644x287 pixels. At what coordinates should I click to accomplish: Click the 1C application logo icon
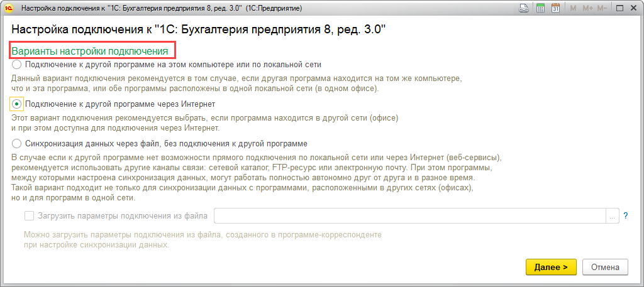click(9, 9)
